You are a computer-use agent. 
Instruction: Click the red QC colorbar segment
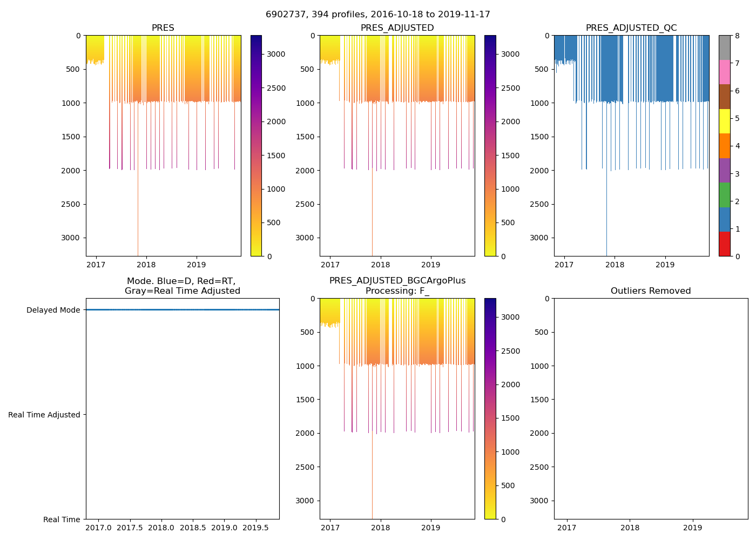(724, 244)
